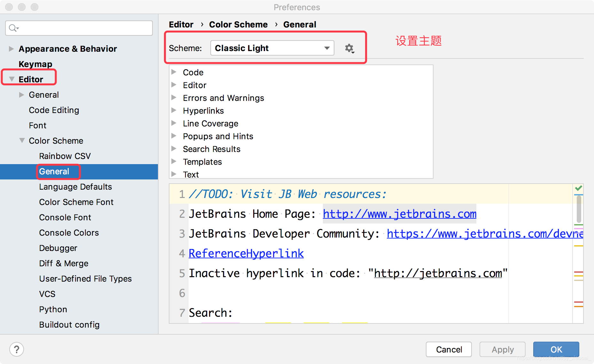Open Buildout config color settings
This screenshot has height=364, width=594.
tap(69, 325)
